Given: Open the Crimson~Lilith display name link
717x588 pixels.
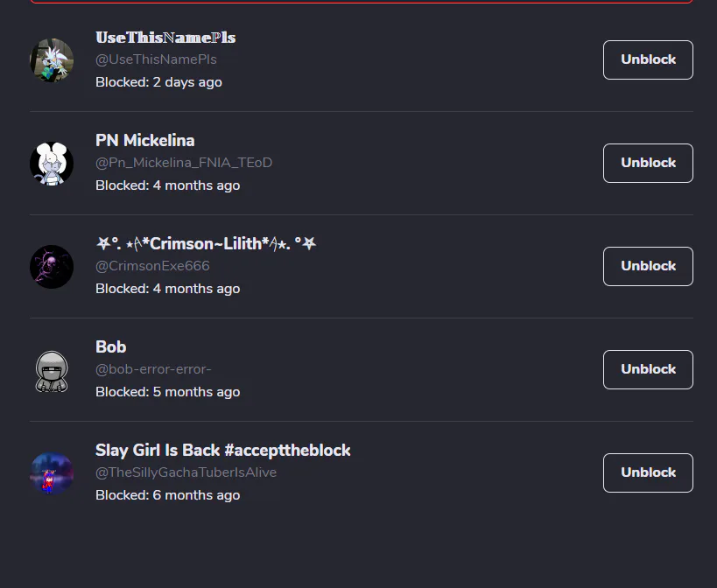Looking at the screenshot, I should click(x=206, y=244).
